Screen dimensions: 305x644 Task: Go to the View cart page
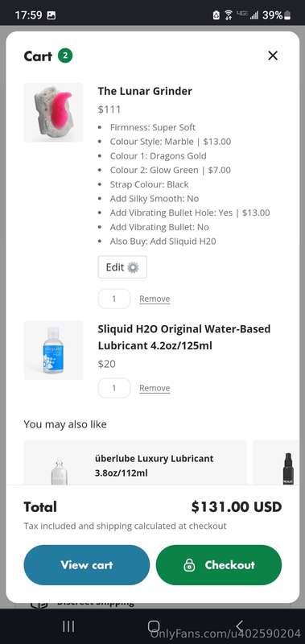(87, 565)
